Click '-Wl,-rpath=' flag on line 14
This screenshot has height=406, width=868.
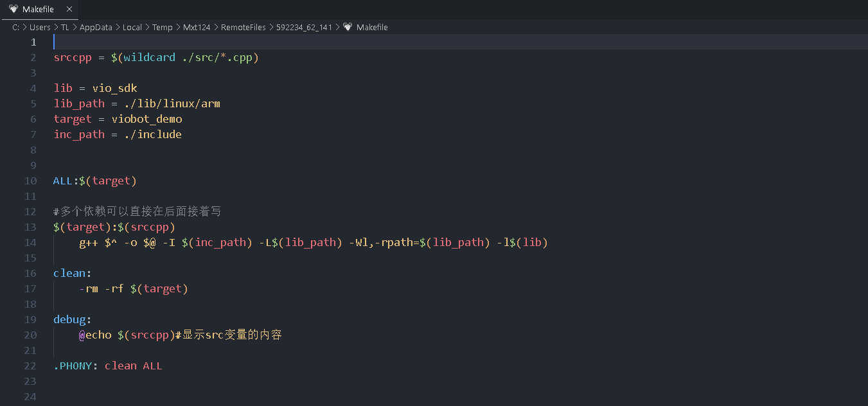click(x=387, y=242)
